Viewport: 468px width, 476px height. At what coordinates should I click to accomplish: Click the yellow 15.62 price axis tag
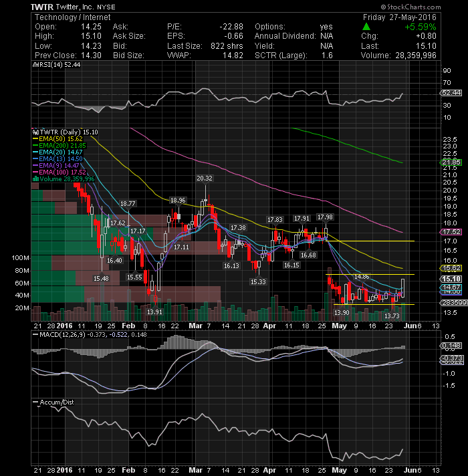451,268
